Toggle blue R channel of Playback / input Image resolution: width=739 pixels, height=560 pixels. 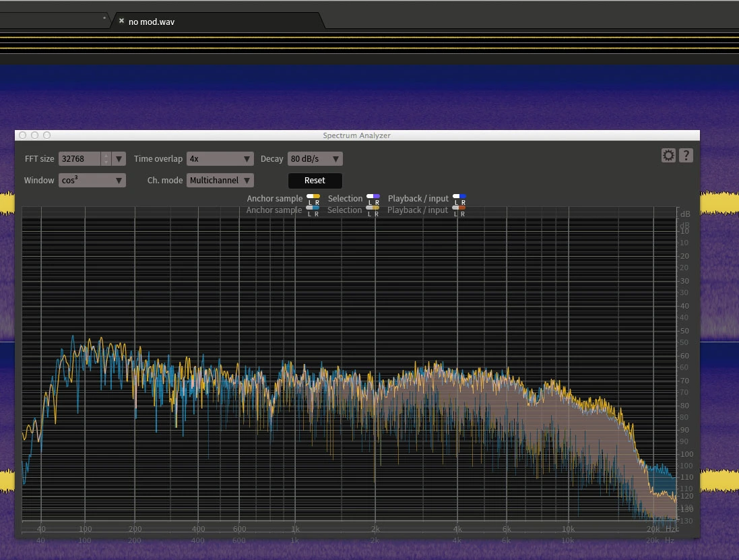(x=463, y=197)
